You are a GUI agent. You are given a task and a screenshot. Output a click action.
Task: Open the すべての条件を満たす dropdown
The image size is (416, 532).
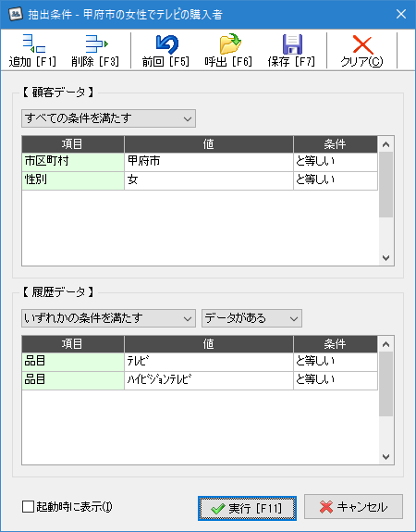click(x=108, y=118)
